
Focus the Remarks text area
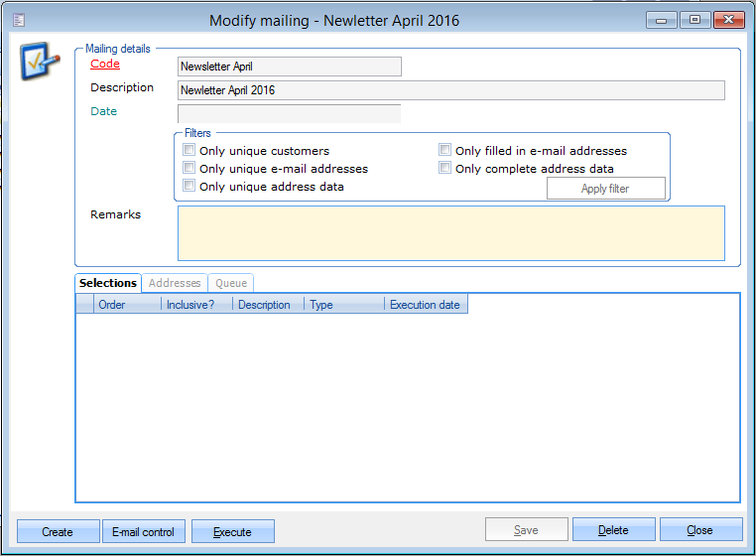451,233
